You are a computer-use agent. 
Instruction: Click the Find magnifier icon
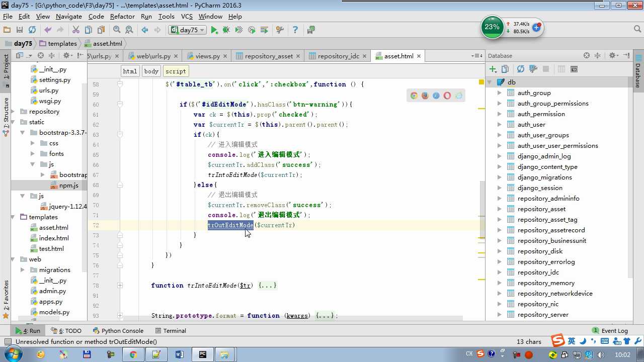point(117,30)
